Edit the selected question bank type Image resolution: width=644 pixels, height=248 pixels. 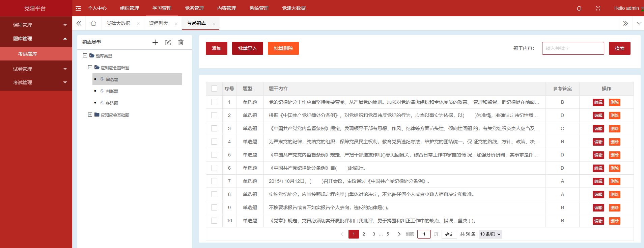pyautogui.click(x=168, y=42)
